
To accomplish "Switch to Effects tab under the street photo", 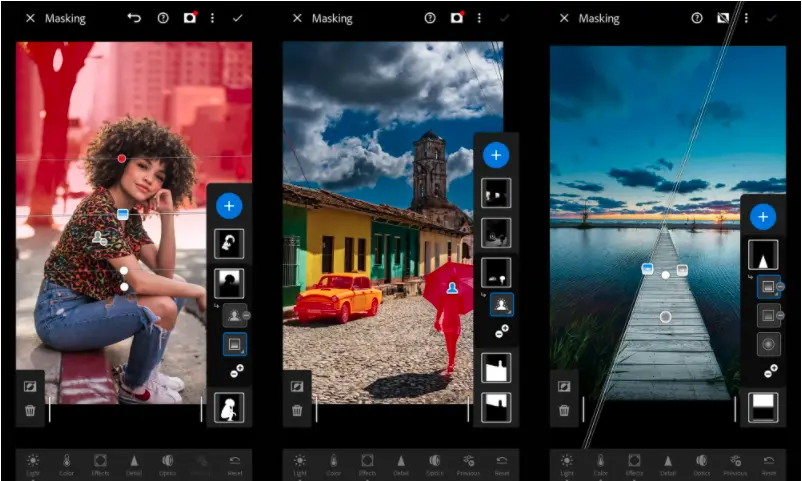I will (x=367, y=465).
